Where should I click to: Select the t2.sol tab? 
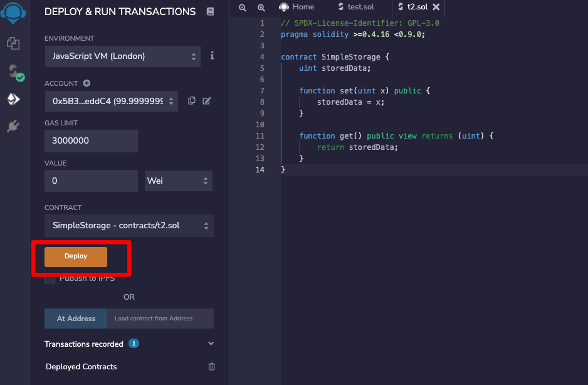[x=412, y=7]
